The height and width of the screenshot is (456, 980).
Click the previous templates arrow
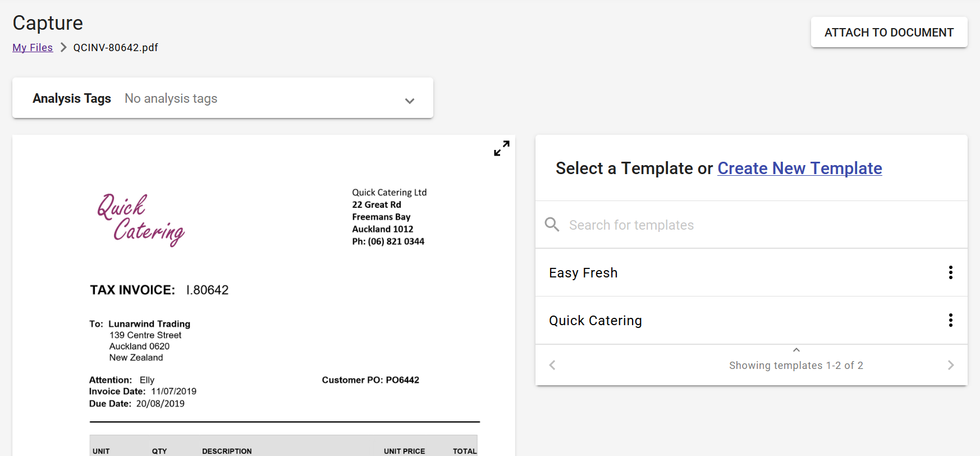coord(552,364)
